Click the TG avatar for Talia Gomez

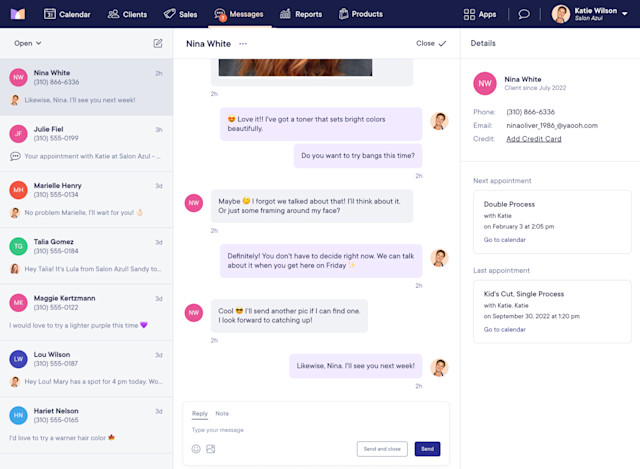point(18,246)
